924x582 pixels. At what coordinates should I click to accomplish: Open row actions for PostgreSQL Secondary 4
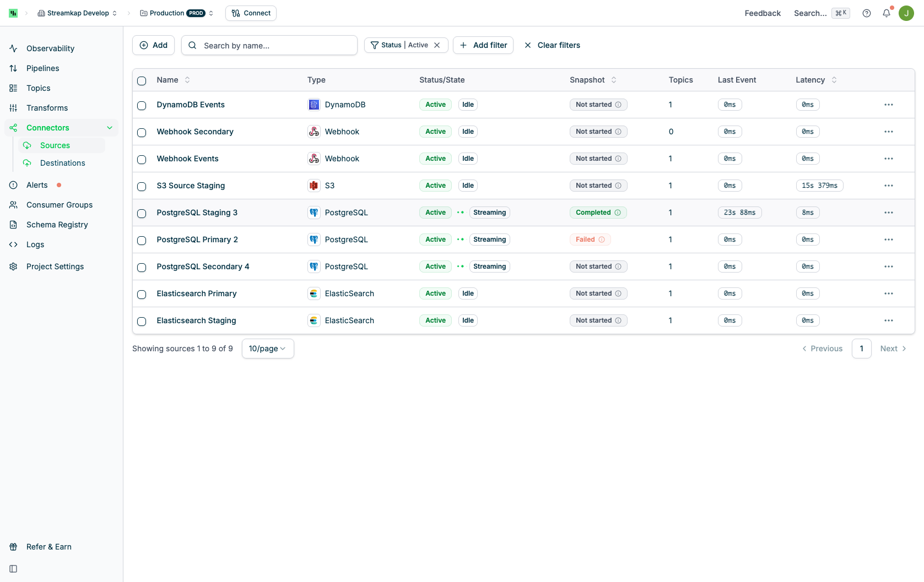click(x=889, y=266)
